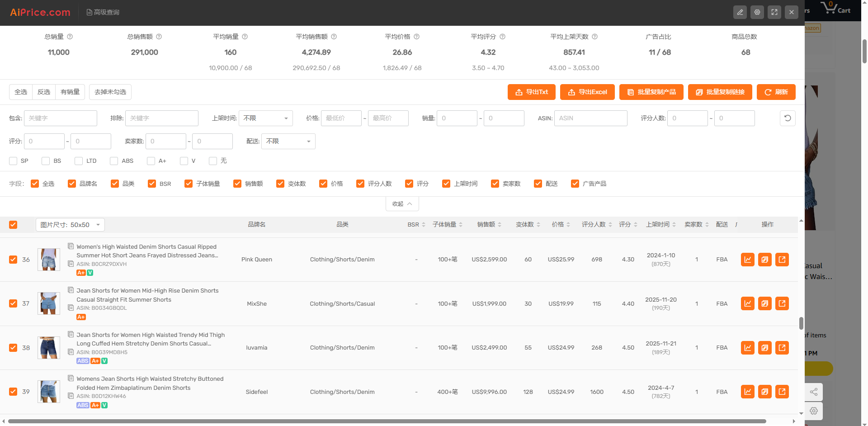This screenshot has width=868, height=426.
Task: Click 导出Excel button
Action: click(x=588, y=92)
